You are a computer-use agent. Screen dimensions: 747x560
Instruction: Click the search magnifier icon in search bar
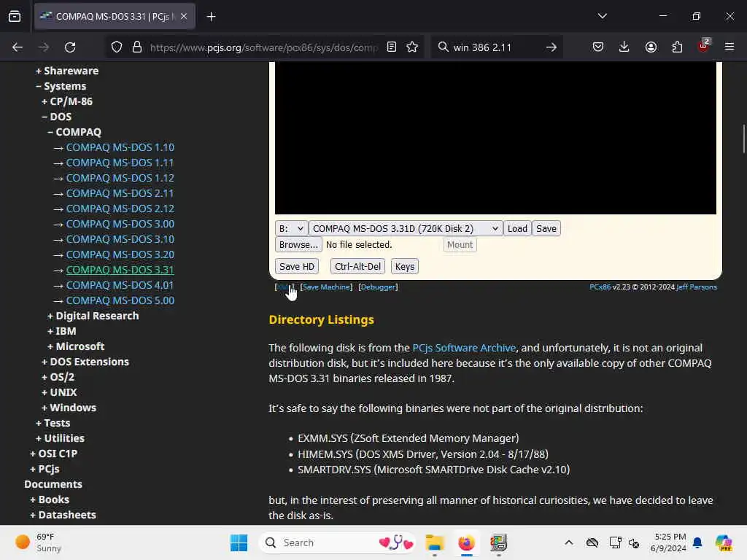(x=443, y=47)
